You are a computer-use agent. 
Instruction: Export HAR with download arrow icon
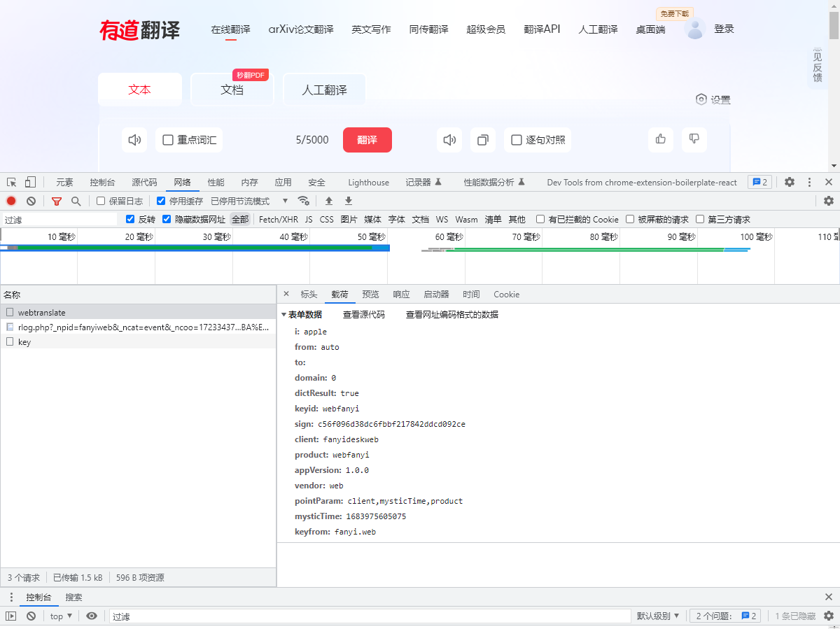pos(349,201)
